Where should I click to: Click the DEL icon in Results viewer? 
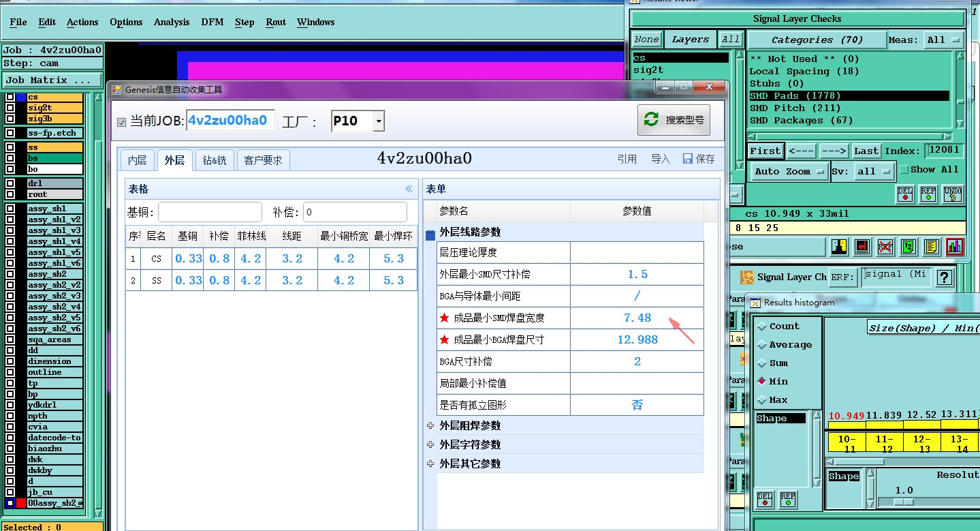pyautogui.click(x=905, y=194)
